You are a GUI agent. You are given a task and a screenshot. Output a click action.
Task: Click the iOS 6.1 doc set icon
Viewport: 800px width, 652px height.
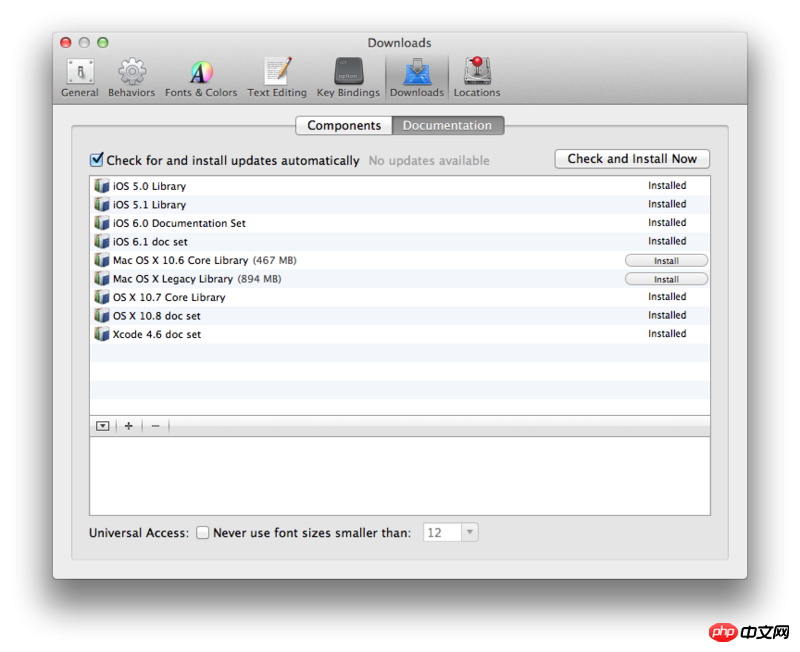102,241
